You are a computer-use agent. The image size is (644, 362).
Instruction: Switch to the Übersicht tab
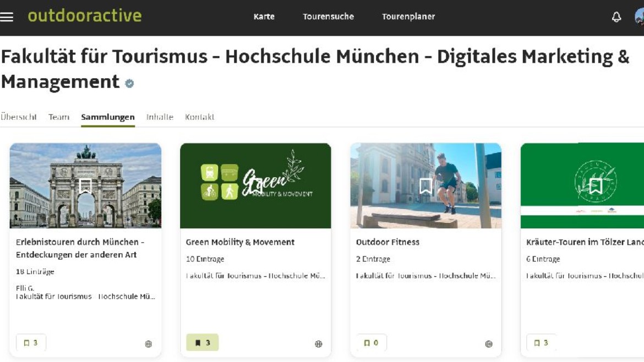[x=19, y=117]
